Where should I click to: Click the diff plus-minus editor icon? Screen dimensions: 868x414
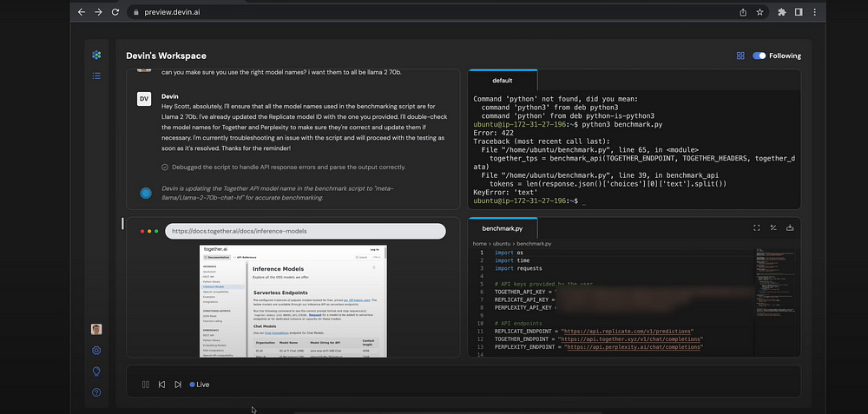point(773,227)
